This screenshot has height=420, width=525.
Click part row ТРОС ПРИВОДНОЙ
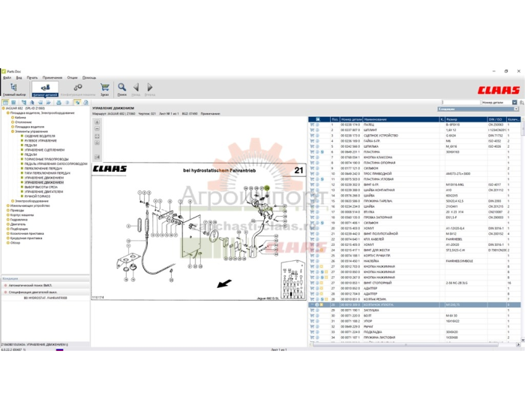point(415,174)
